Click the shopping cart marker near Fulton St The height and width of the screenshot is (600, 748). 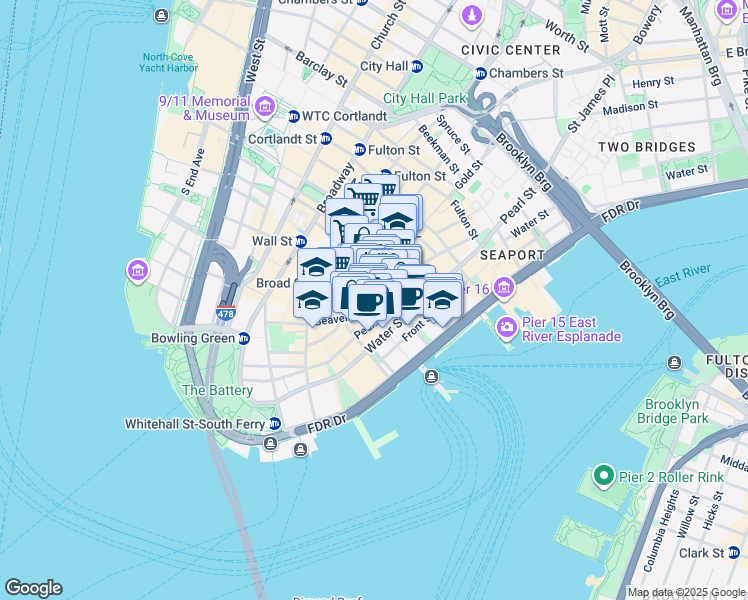click(364, 199)
